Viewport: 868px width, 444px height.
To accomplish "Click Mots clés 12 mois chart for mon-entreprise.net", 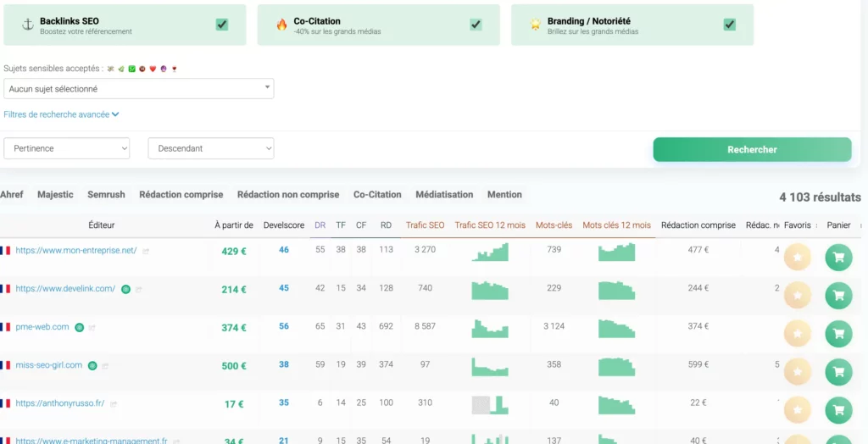I will point(616,252).
